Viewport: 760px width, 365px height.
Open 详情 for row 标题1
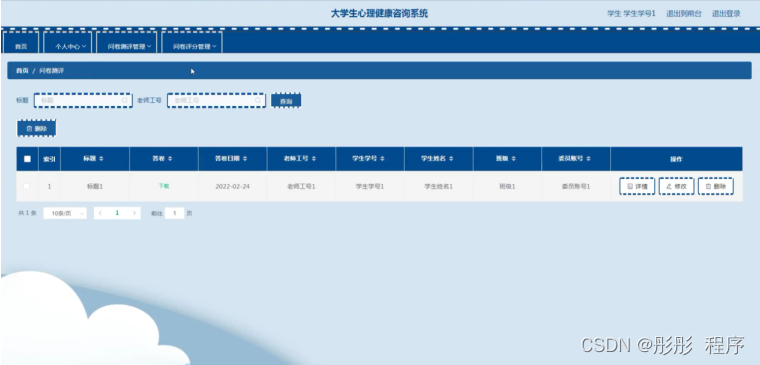tap(637, 186)
